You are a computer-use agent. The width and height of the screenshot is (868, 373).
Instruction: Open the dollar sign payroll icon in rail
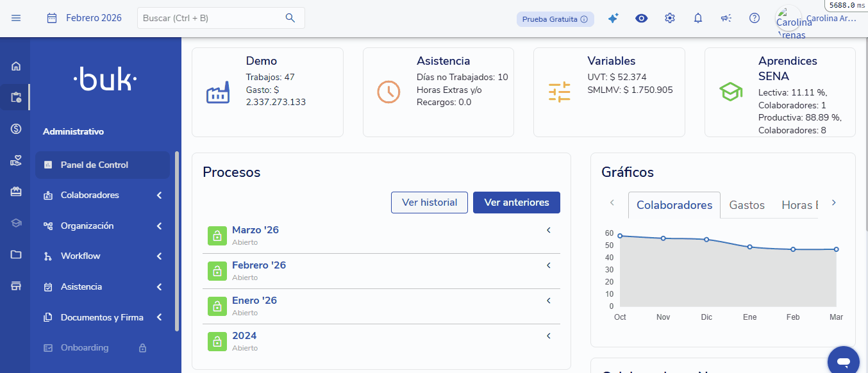click(x=16, y=129)
